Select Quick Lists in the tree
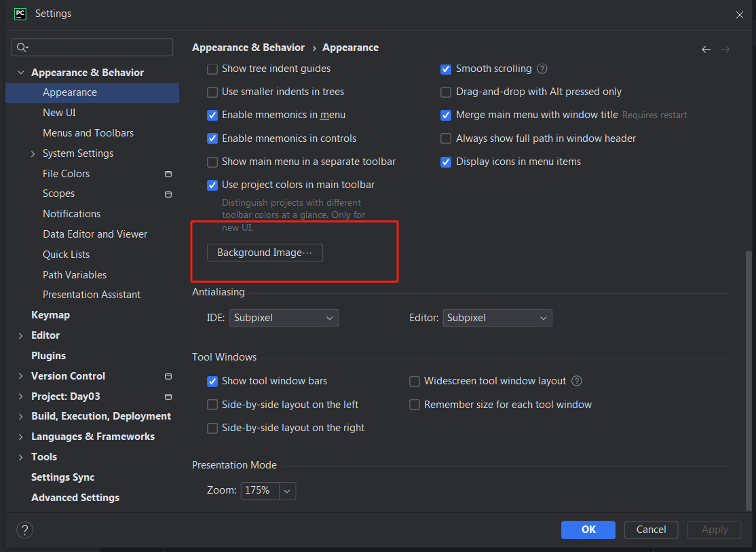Image resolution: width=756 pixels, height=552 pixels. (x=66, y=255)
